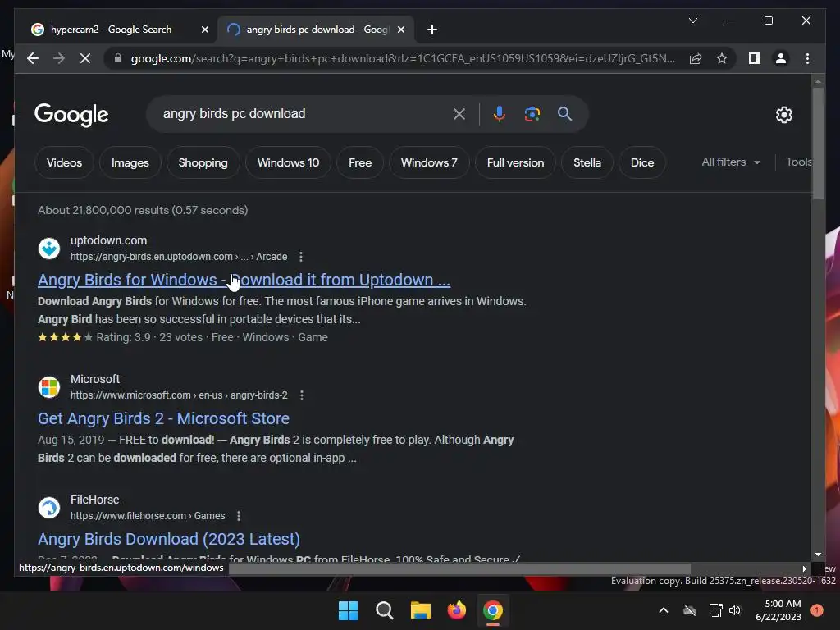Select the angry birds pc download tab

[x=316, y=30]
